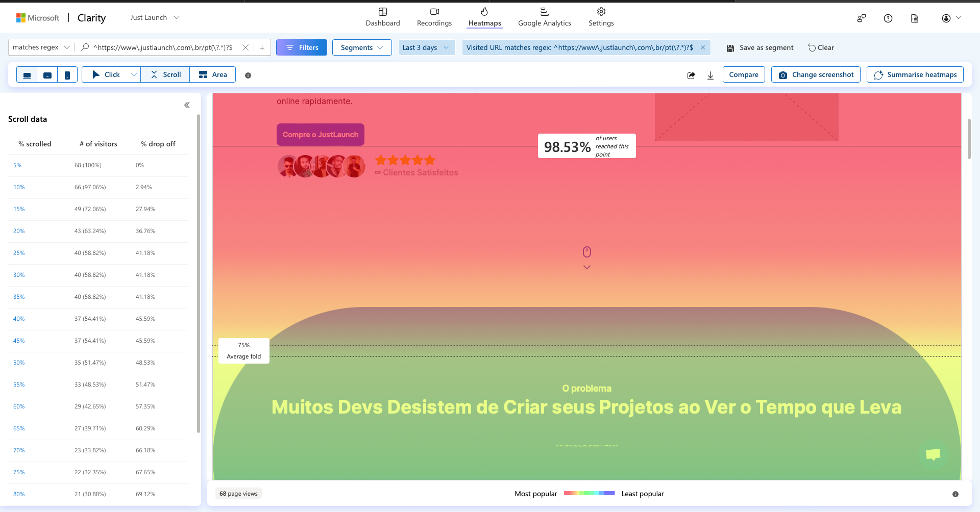Click the 68 page views label
The height and width of the screenshot is (512, 980).
click(x=238, y=494)
